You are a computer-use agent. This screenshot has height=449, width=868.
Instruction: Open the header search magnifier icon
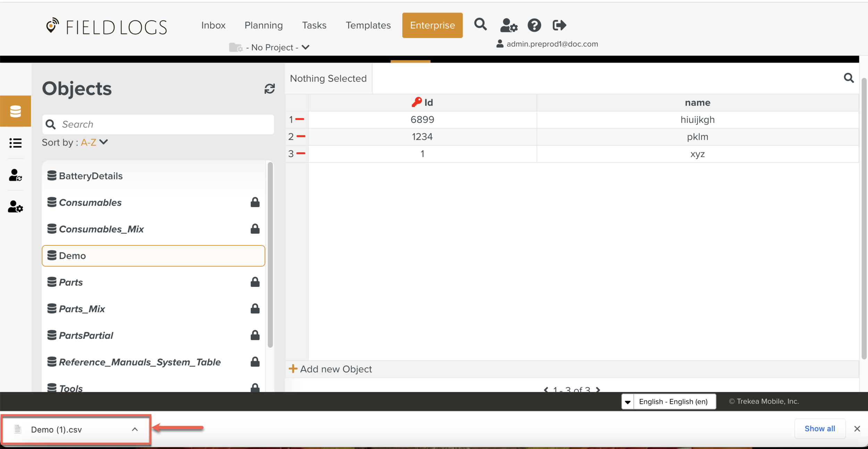coord(480,25)
